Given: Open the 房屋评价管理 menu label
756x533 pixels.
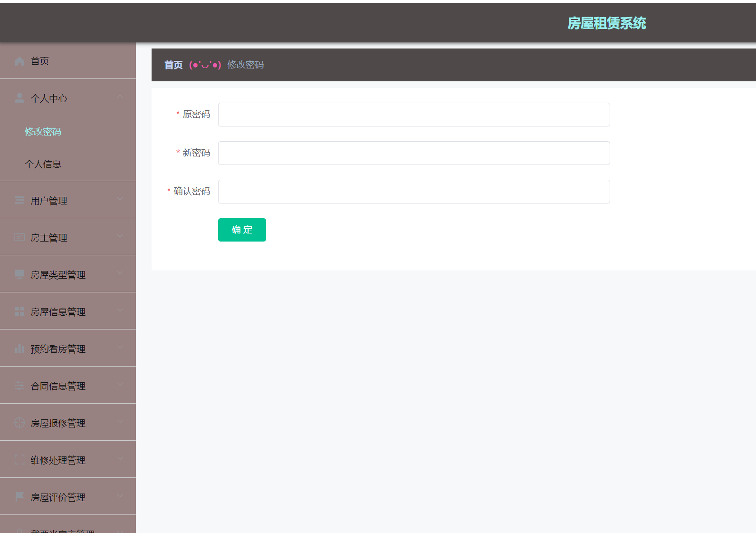Looking at the screenshot, I should (x=58, y=497).
